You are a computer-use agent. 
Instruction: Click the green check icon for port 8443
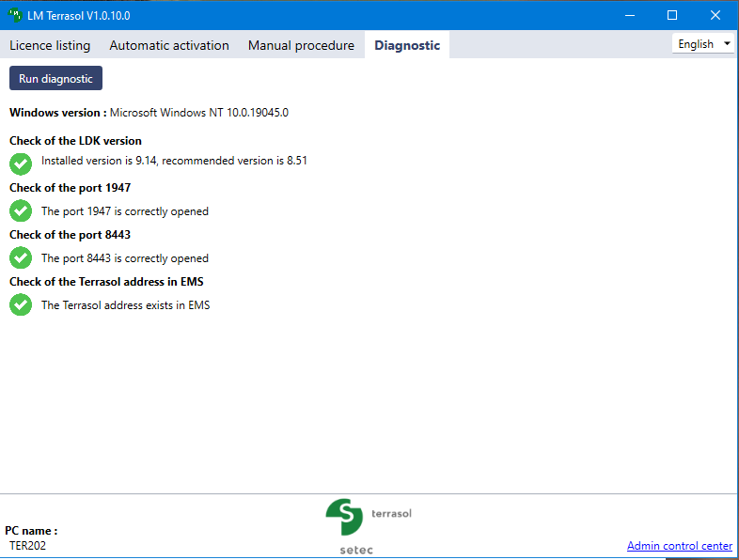click(21, 257)
